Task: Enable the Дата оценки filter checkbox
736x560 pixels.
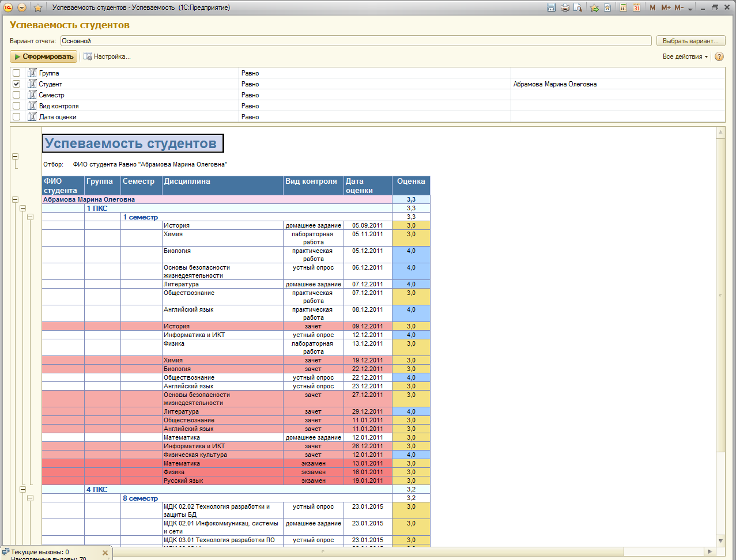Action: [16, 117]
